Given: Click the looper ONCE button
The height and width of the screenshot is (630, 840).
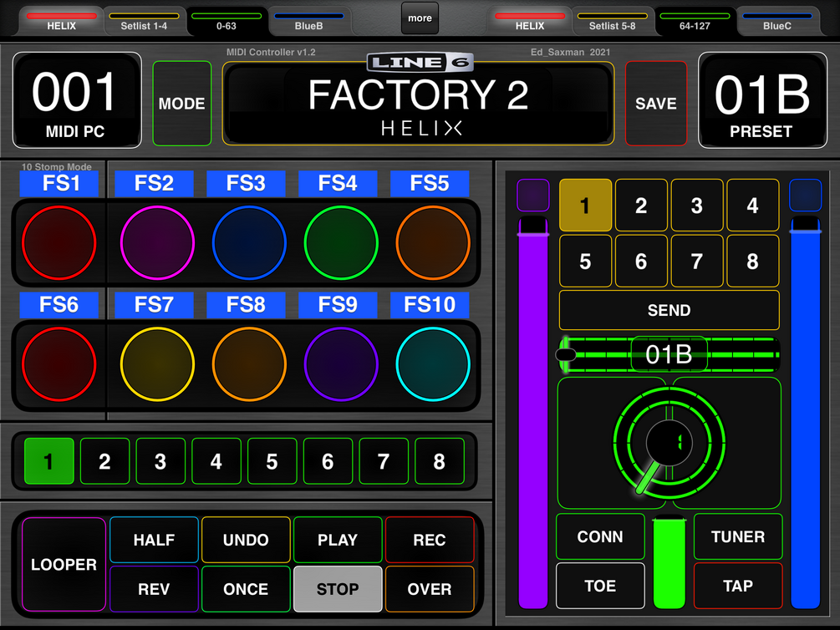Looking at the screenshot, I should pos(246,589).
